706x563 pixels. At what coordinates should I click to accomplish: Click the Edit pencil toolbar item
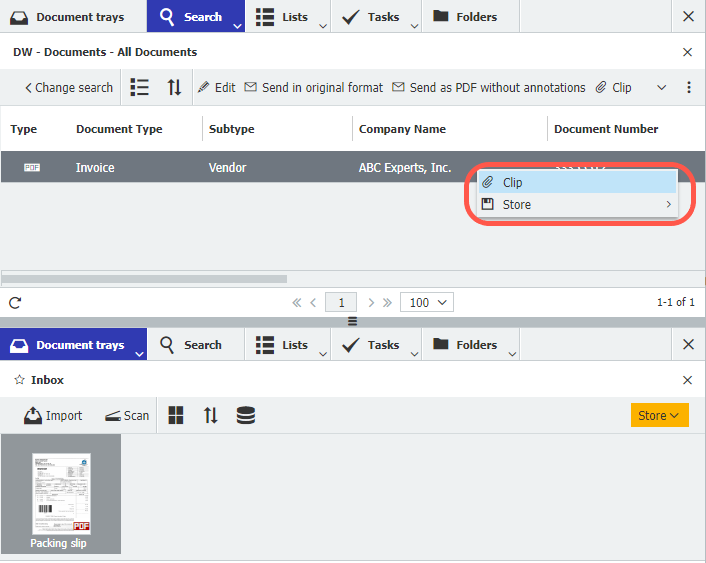(216, 88)
